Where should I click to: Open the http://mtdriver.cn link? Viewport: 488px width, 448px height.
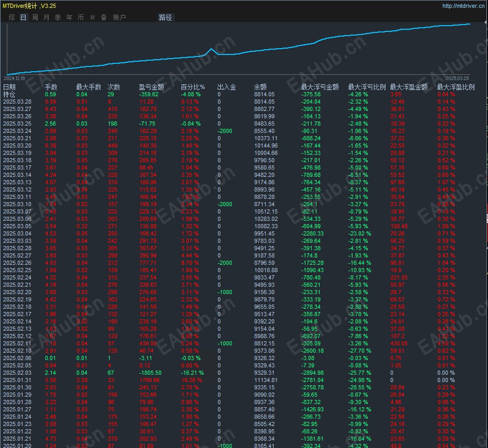(463, 6)
